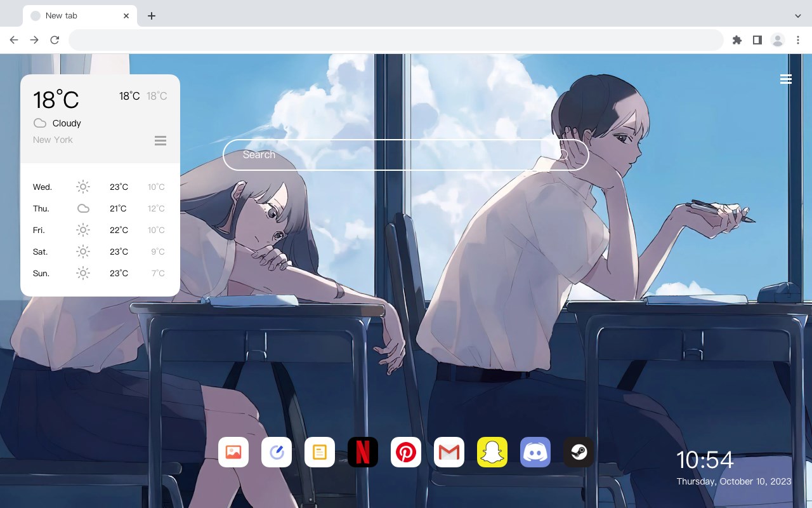
Task: Click Saturday's 9°C low temperature
Action: point(158,251)
